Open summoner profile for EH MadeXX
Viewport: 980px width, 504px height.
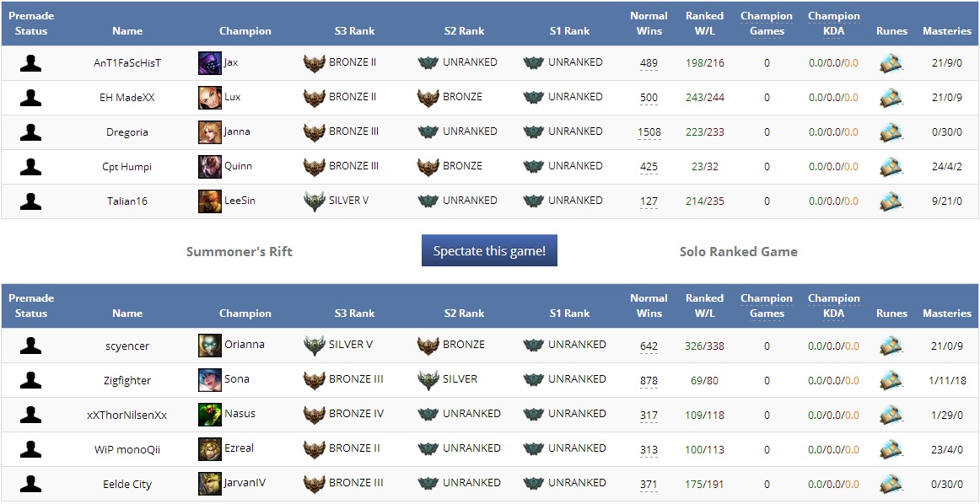click(x=127, y=98)
